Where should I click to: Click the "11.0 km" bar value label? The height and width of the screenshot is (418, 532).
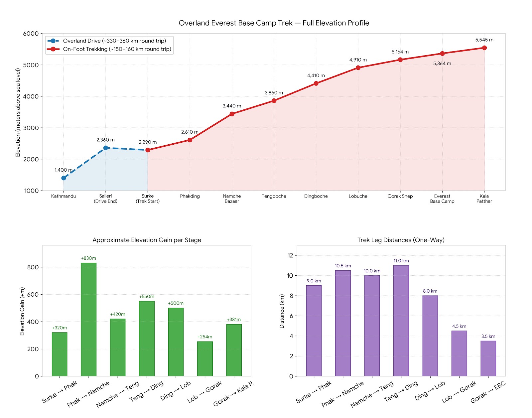point(401,261)
